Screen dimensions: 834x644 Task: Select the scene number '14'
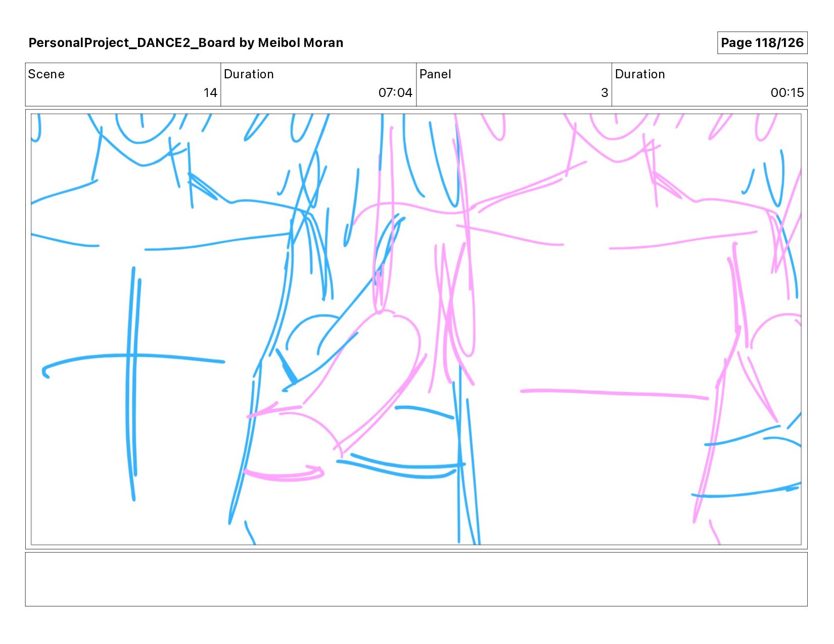[210, 93]
